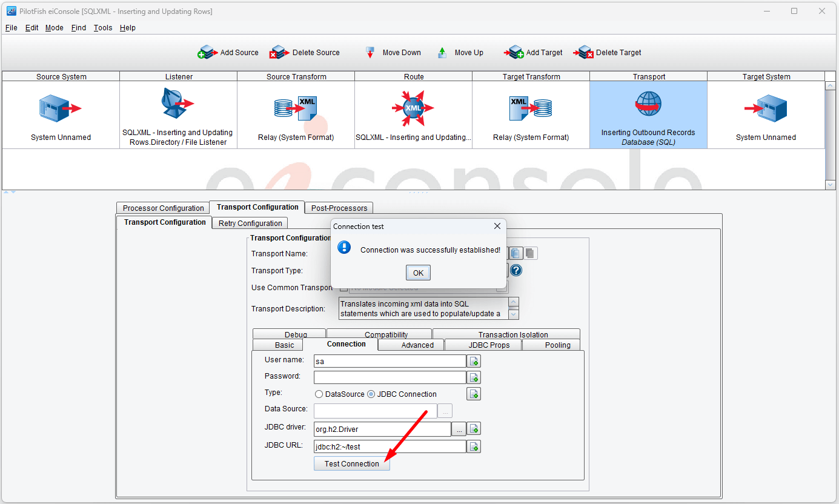Click Transport Description scroll down arrow
Image resolution: width=839 pixels, height=504 pixels.
click(x=514, y=314)
